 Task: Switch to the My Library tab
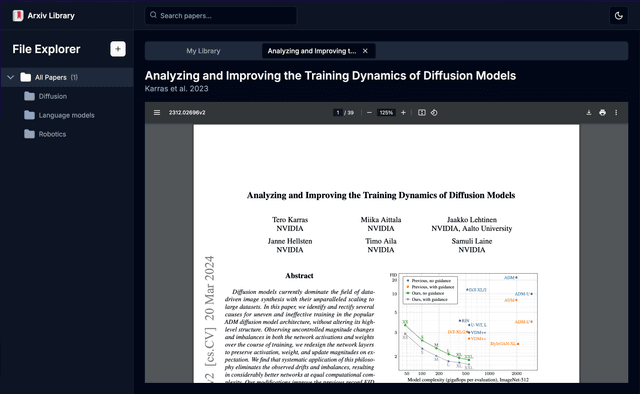click(x=203, y=51)
